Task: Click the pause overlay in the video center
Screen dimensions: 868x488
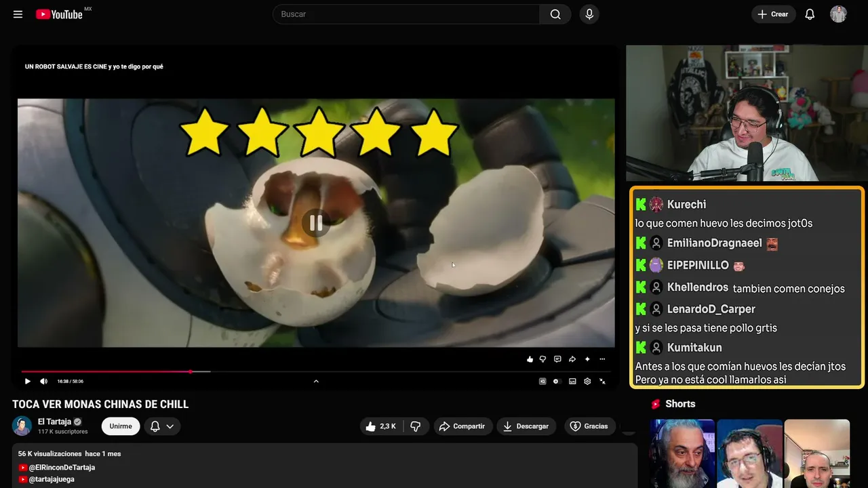Action: click(x=316, y=222)
